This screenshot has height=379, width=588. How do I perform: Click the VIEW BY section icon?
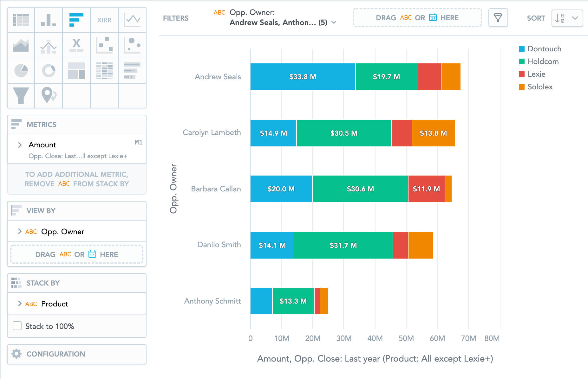(x=16, y=210)
